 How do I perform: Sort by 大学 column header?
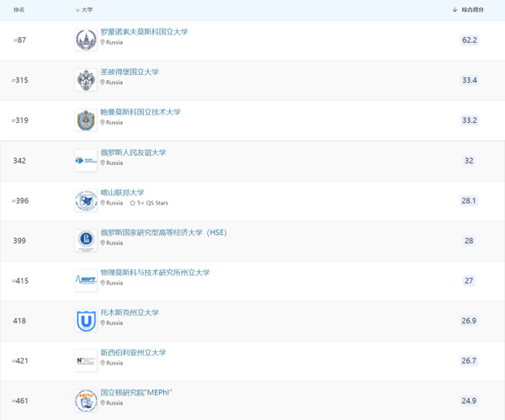(84, 10)
